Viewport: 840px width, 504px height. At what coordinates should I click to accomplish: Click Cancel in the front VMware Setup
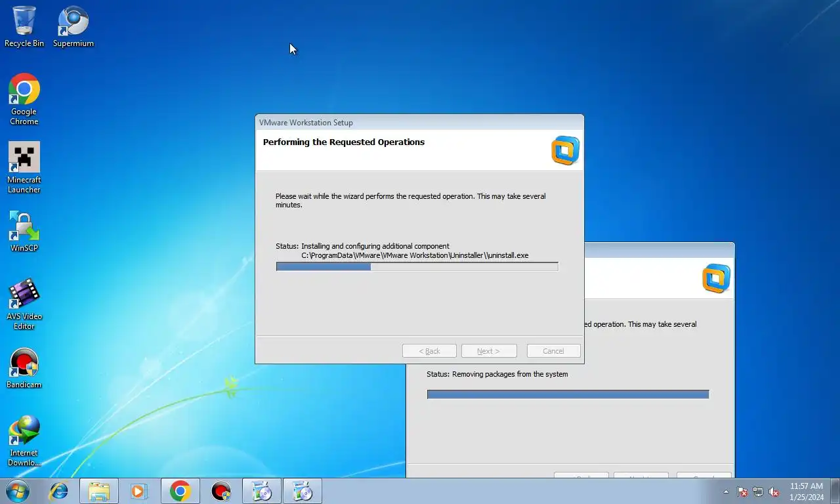click(553, 351)
